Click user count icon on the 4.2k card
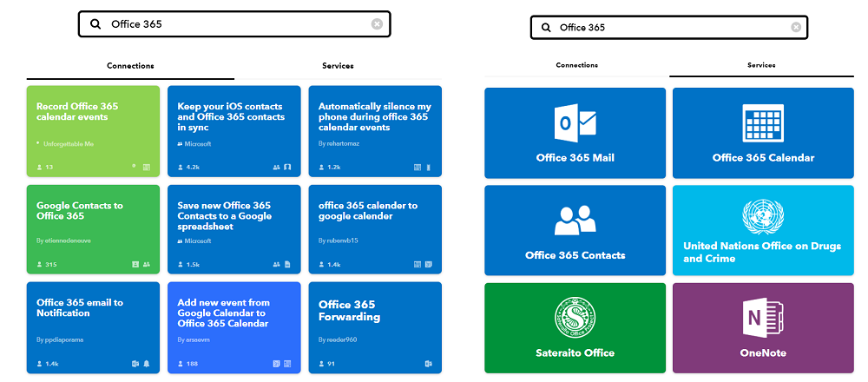Viewport: 868px width, 382px height. [x=181, y=167]
